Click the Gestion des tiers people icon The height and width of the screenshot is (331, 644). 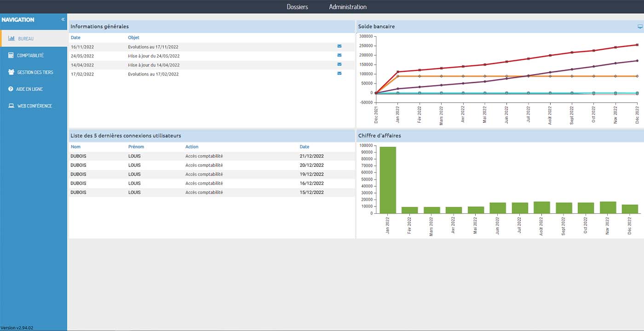coord(11,72)
